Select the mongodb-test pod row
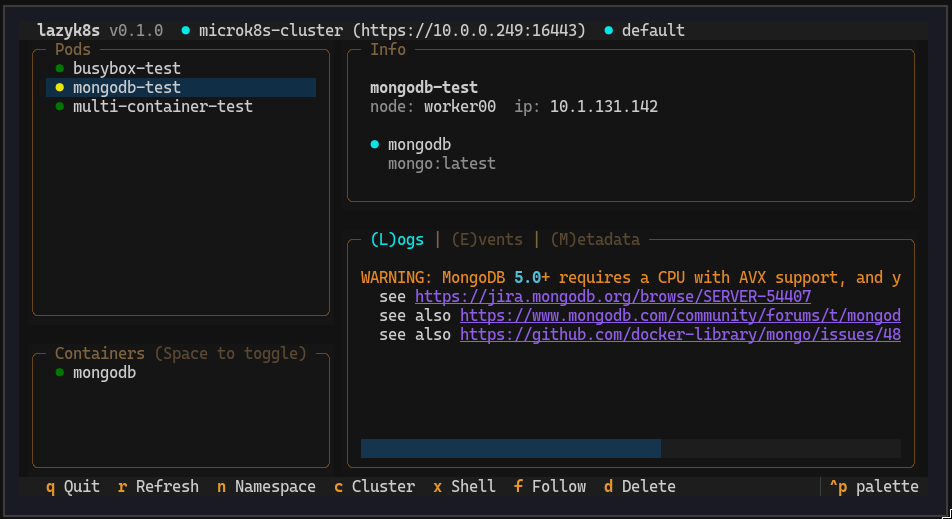This screenshot has height=519, width=952. tap(181, 87)
